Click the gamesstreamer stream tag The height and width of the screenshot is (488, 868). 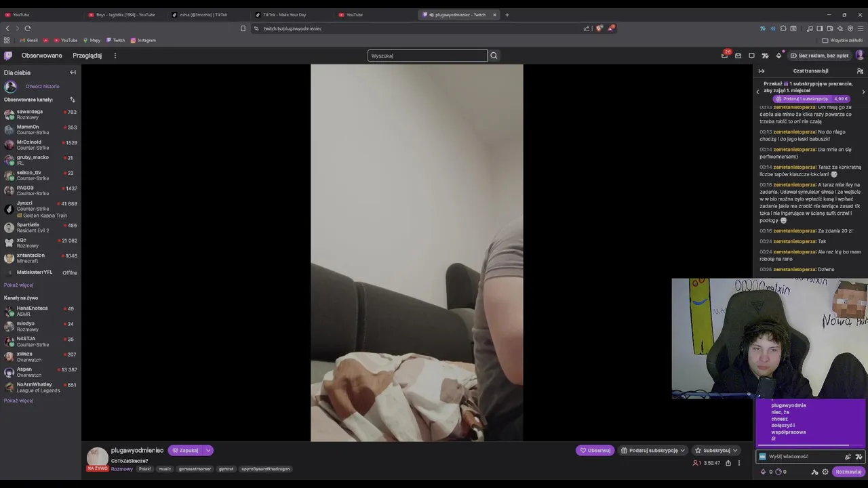[x=195, y=469]
